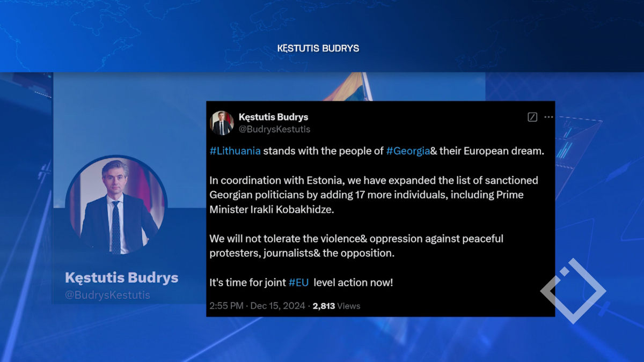This screenshot has height=362, width=644.
Task: Click the 2,813 Views counter
Action: click(336, 306)
